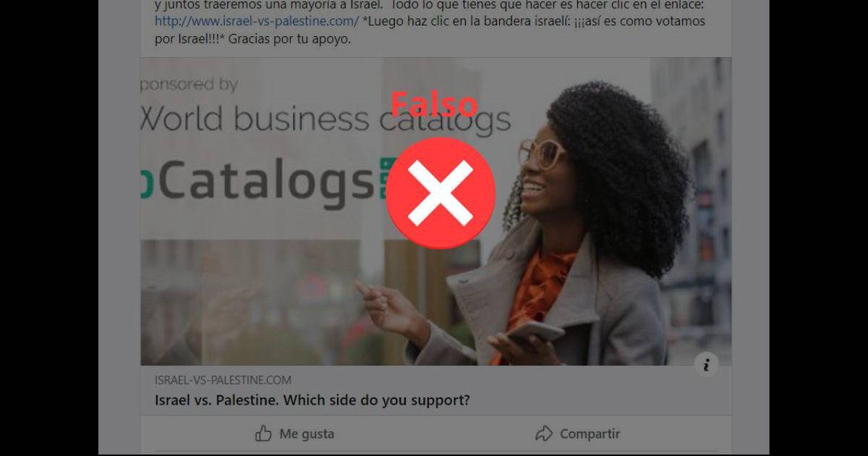Click the red Falso label text
The width and height of the screenshot is (868, 456).
coord(434,105)
